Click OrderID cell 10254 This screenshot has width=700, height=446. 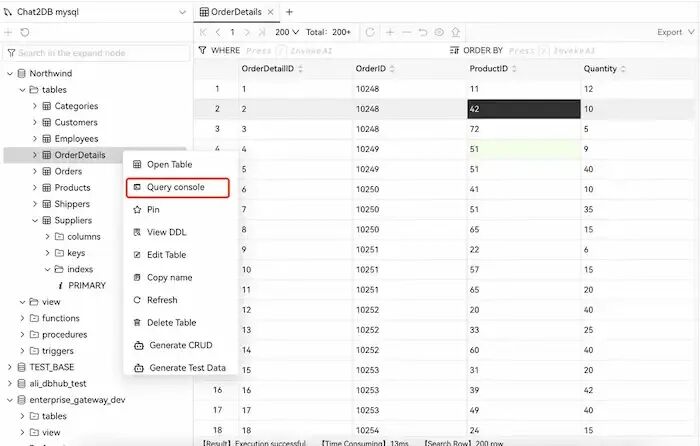tap(410, 430)
